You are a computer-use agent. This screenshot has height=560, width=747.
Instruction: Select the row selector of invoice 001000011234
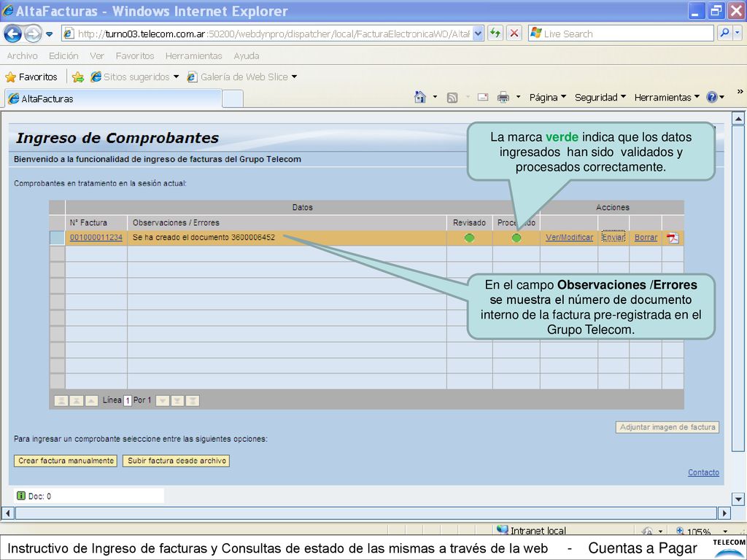57,238
